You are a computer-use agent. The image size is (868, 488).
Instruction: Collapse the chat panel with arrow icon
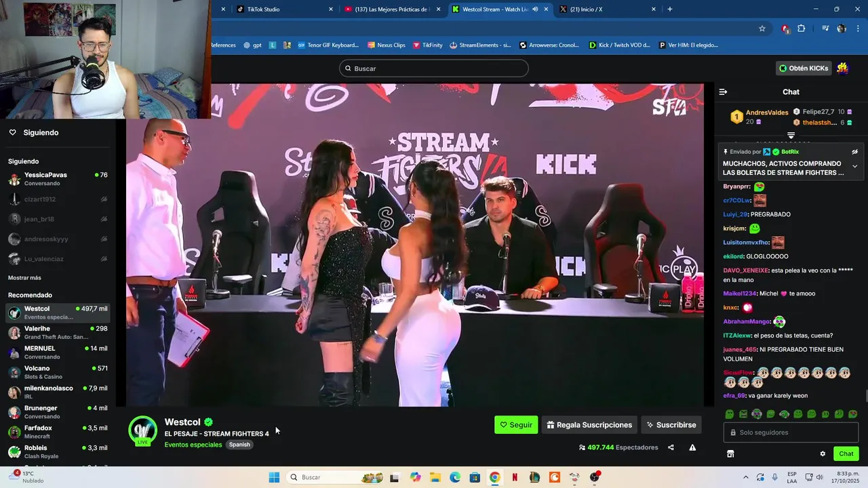(x=723, y=91)
